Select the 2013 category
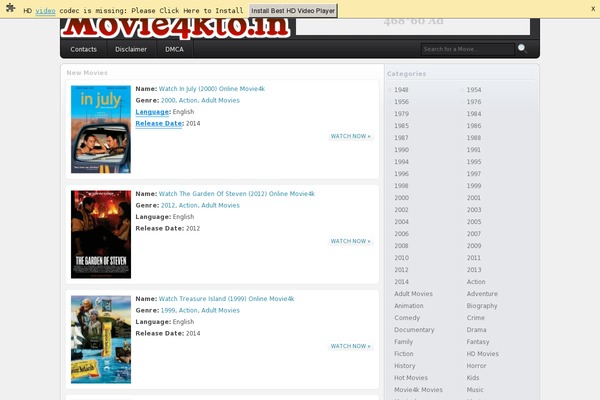600x400 pixels. click(x=474, y=269)
